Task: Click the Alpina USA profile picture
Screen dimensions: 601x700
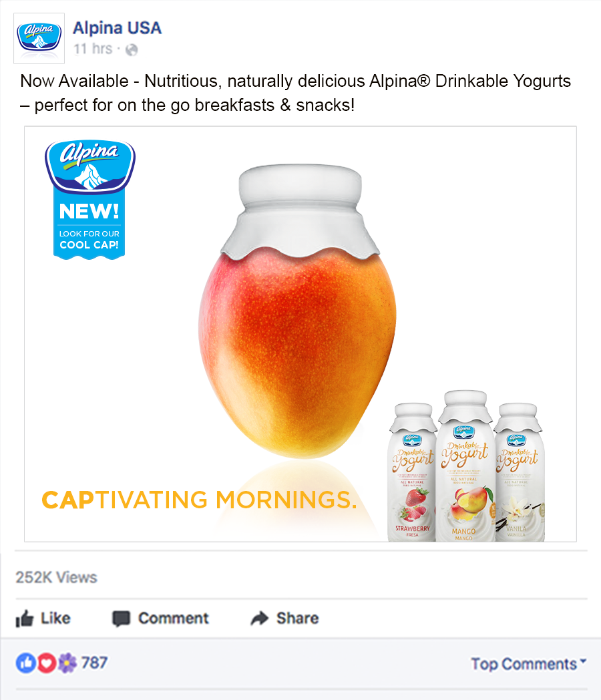Action: (x=39, y=38)
